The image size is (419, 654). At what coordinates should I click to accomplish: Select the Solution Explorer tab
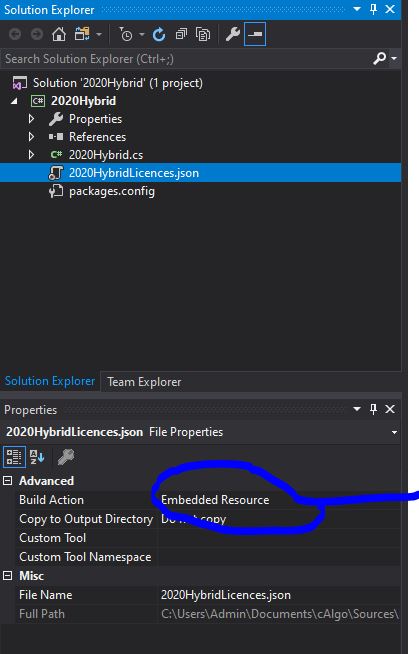coord(50,381)
